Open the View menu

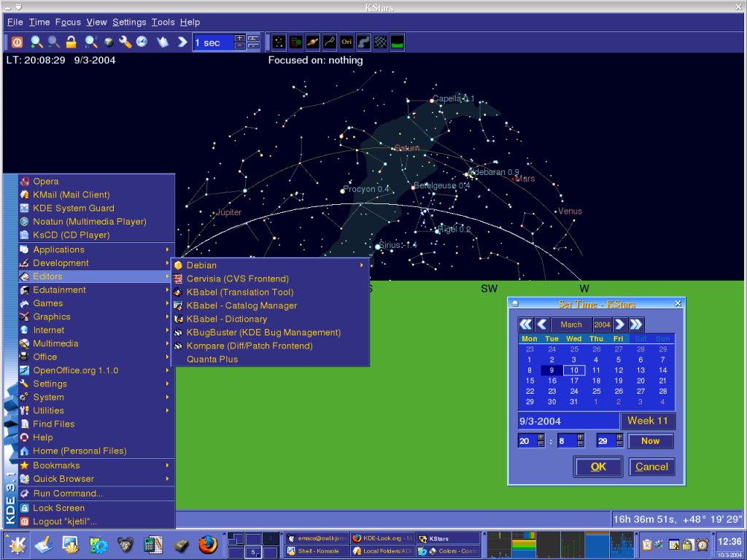click(x=97, y=22)
